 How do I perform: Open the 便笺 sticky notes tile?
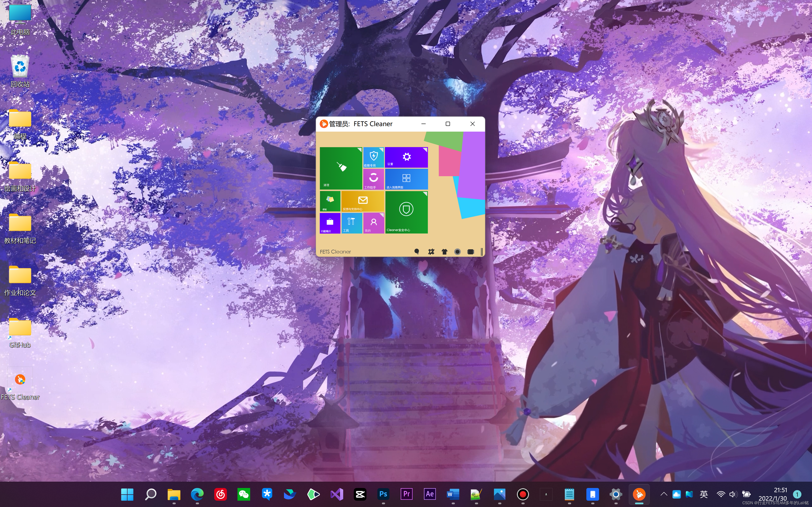click(x=330, y=201)
